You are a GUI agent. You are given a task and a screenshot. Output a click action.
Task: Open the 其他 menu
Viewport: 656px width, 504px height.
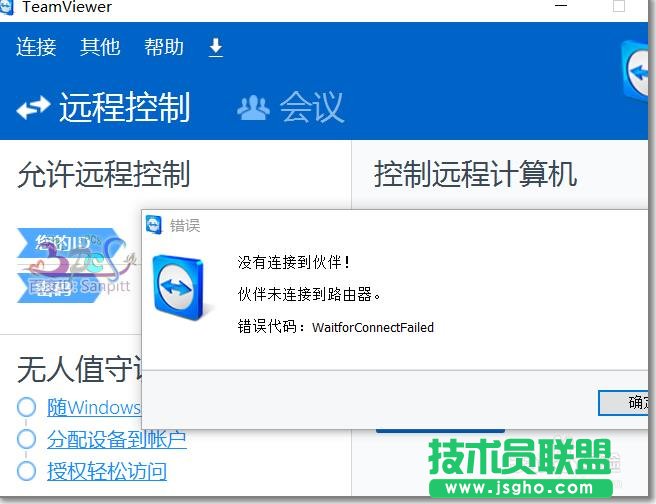tap(100, 47)
